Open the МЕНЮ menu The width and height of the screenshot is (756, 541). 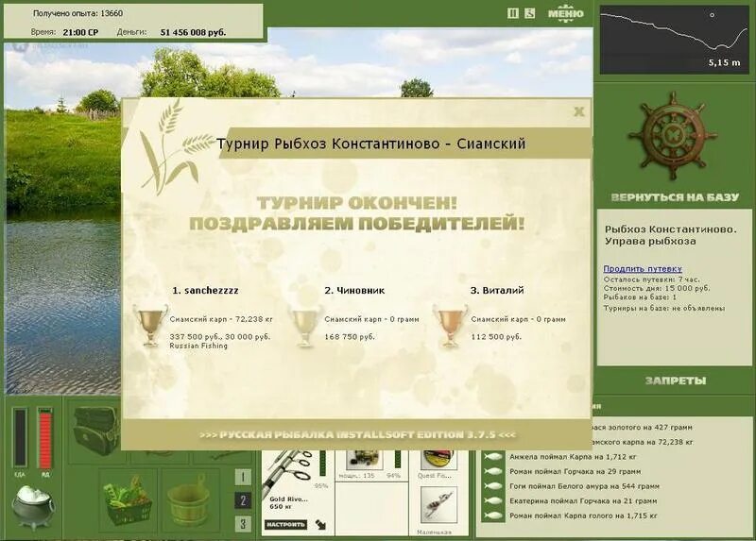point(565,13)
